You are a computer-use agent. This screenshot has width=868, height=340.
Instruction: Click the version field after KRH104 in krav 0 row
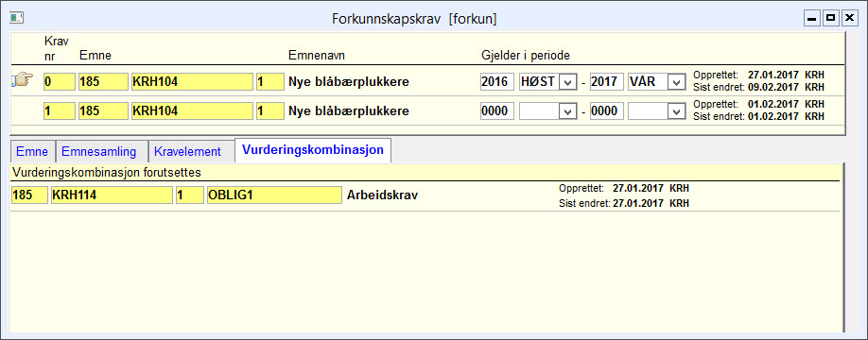[x=270, y=82]
